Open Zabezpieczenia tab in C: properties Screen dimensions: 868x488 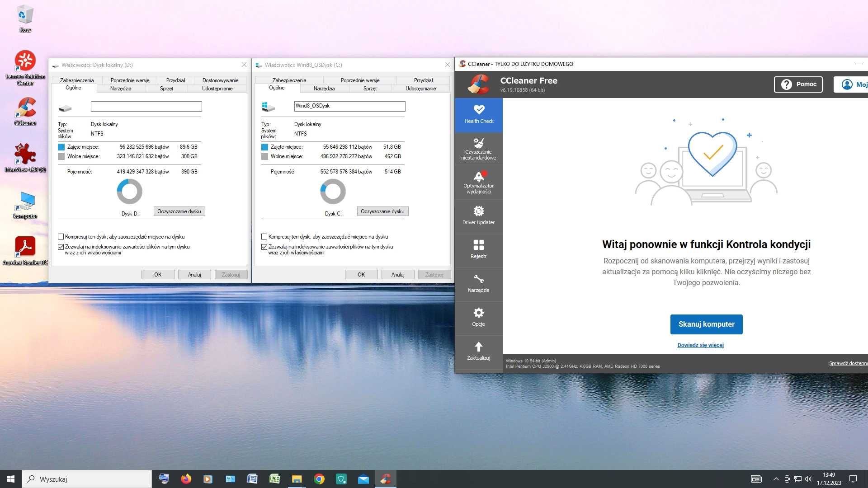click(x=289, y=80)
